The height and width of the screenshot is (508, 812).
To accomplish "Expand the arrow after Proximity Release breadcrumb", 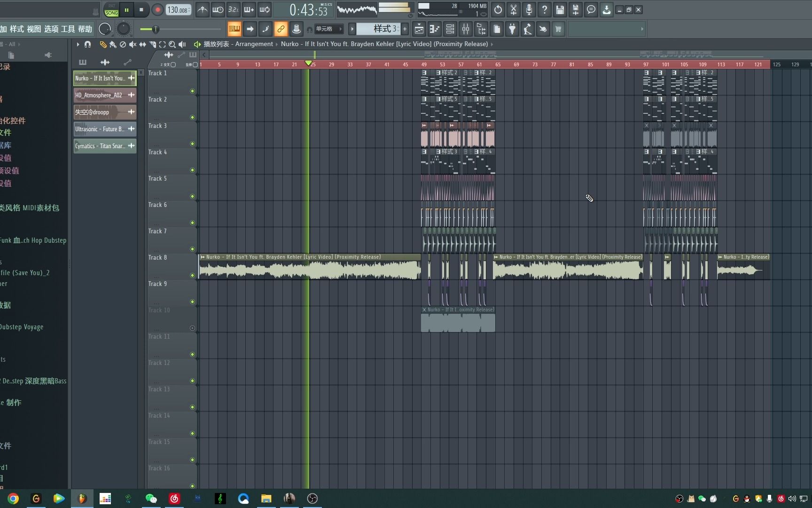I will click(492, 44).
